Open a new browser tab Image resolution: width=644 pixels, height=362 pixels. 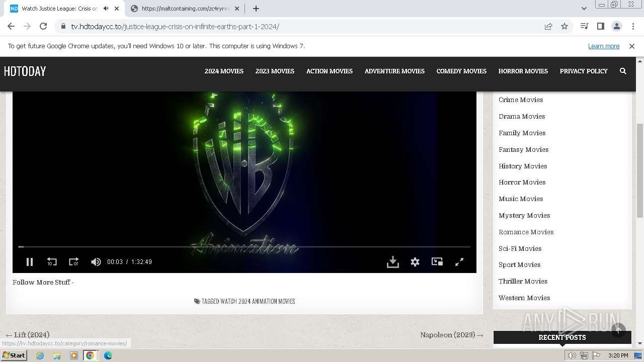[256, 9]
